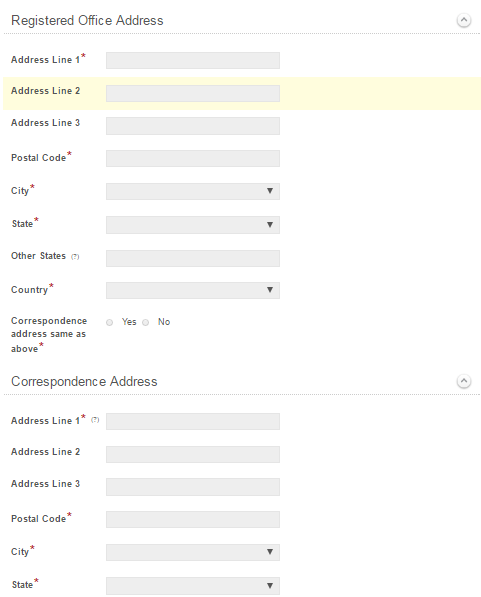Click help icon next to Correspondence Address Line 1
The height and width of the screenshot is (597, 481).
click(x=95, y=420)
